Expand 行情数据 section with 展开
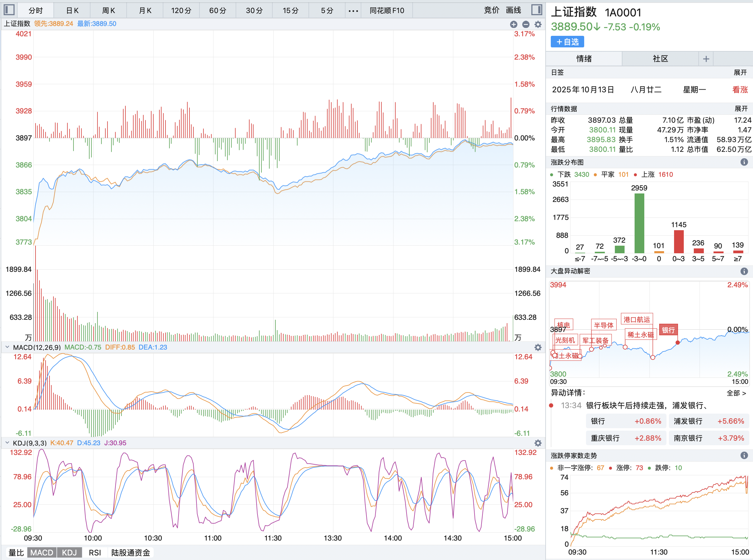 [x=741, y=108]
